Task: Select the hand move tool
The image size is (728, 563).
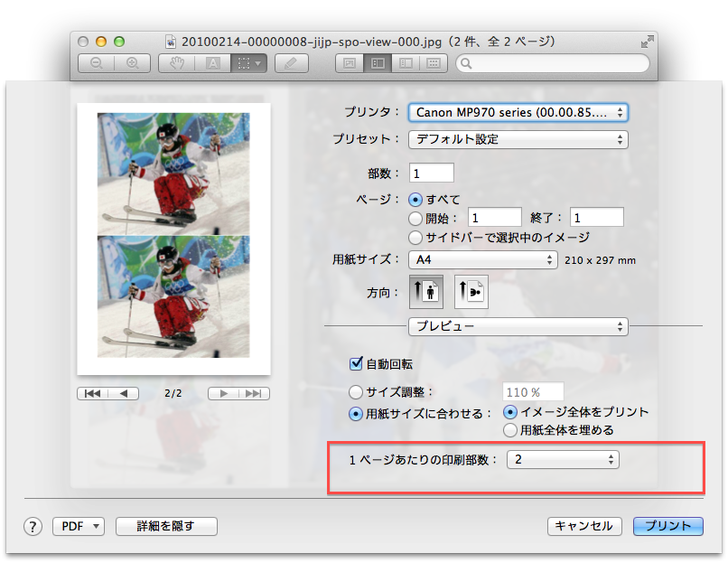Action: coord(177,63)
